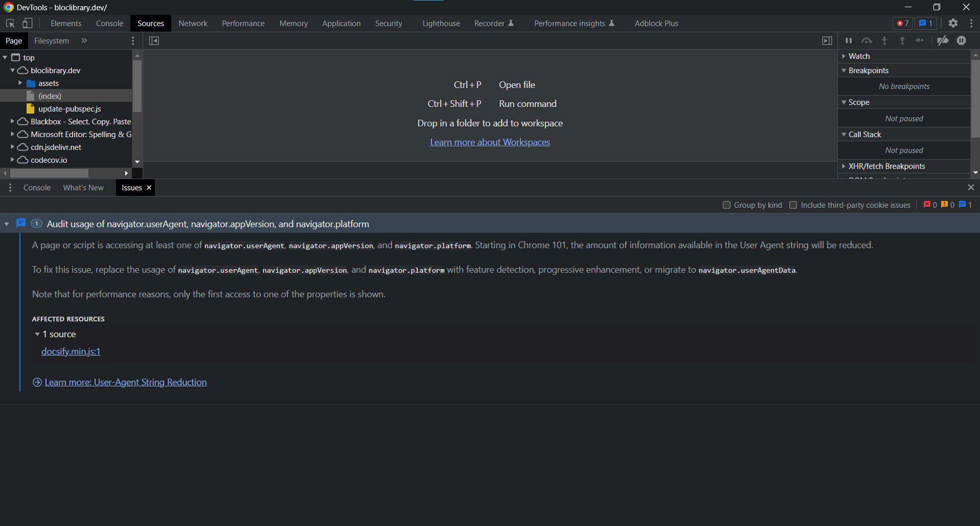Viewport: 980px width, 526px height.
Task: Open the docsify.min.js source link
Action: pyautogui.click(x=71, y=352)
